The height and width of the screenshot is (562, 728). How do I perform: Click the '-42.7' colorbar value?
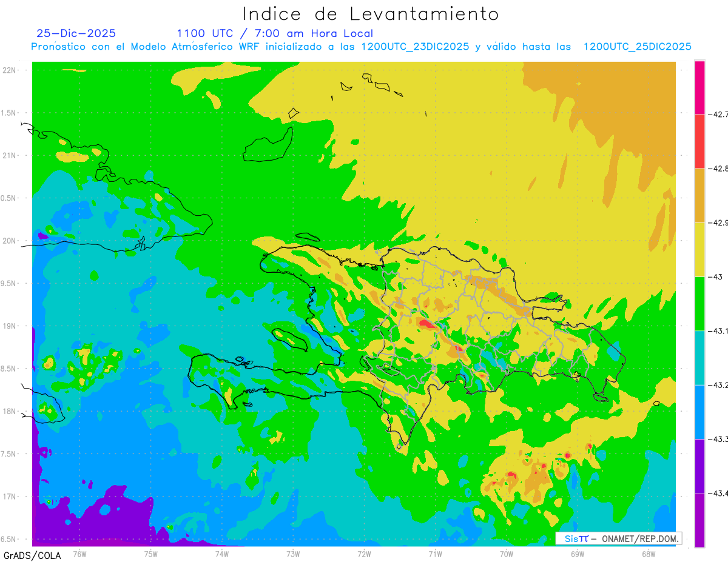click(x=719, y=114)
